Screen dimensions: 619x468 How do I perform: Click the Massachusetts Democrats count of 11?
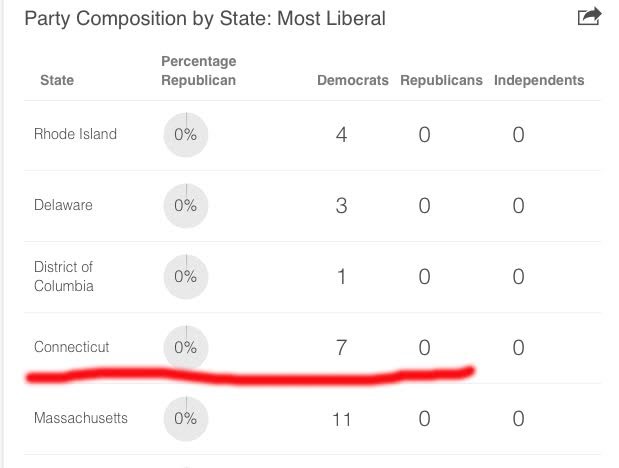click(342, 419)
